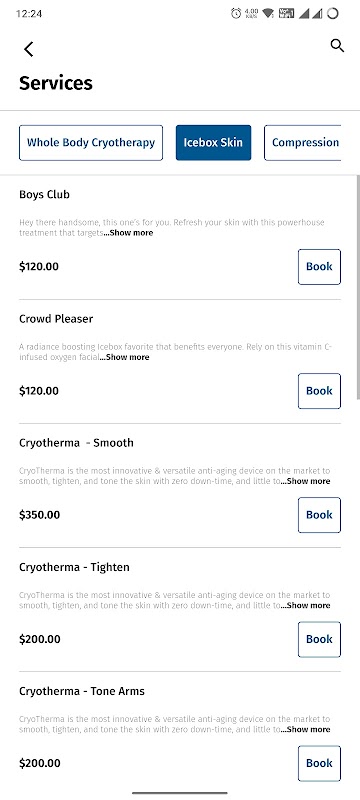The image size is (360, 800).
Task: Book the Cryotherma - Smooth service
Action: 319,515
